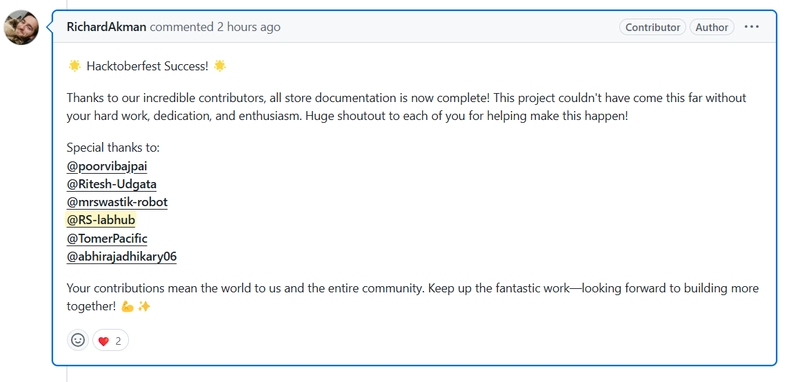The height and width of the screenshot is (382, 800).
Task: Open the @abhirajadhikary06 mention link
Action: [121, 257]
